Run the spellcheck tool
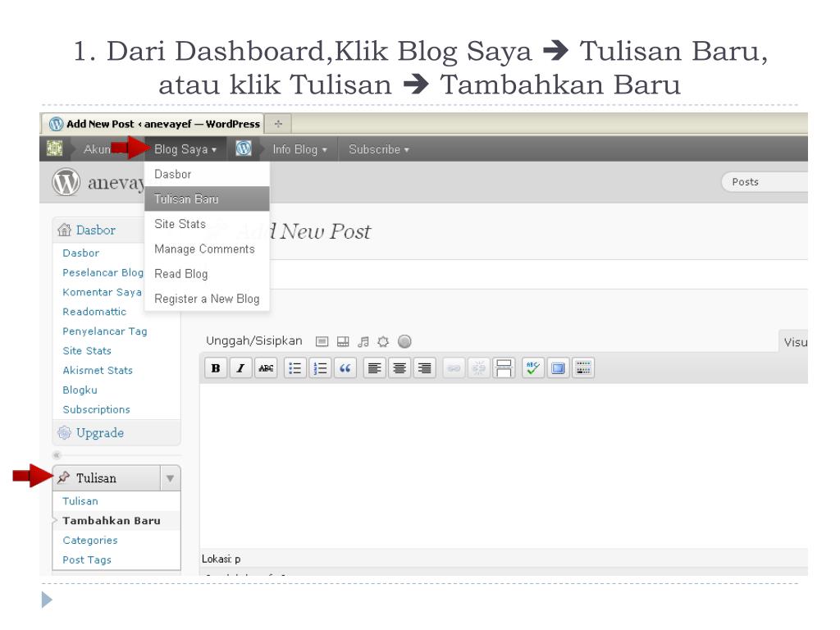Image resolution: width=840 pixels, height=630 pixels. coord(532,368)
